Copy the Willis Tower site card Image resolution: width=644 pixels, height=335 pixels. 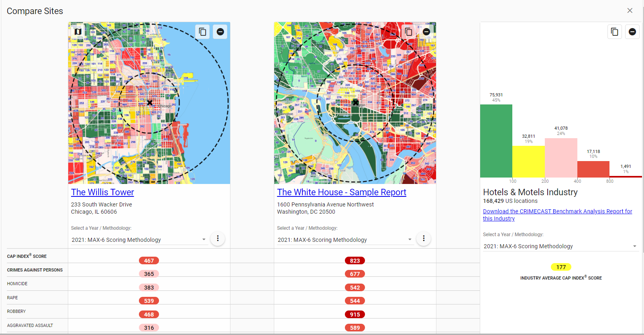(x=203, y=32)
